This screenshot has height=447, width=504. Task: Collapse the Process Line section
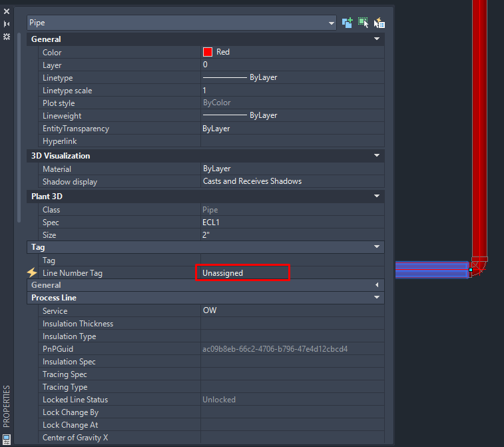(377, 298)
